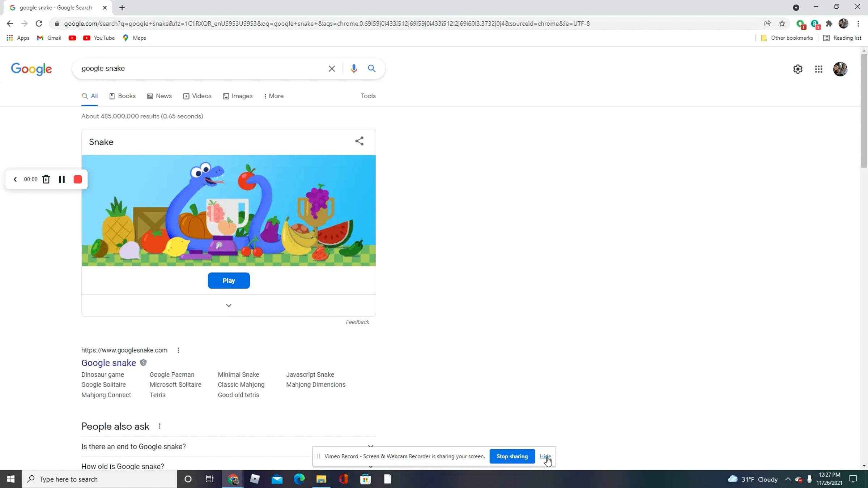
Task: Open the Google snake result title
Action: [109, 363]
